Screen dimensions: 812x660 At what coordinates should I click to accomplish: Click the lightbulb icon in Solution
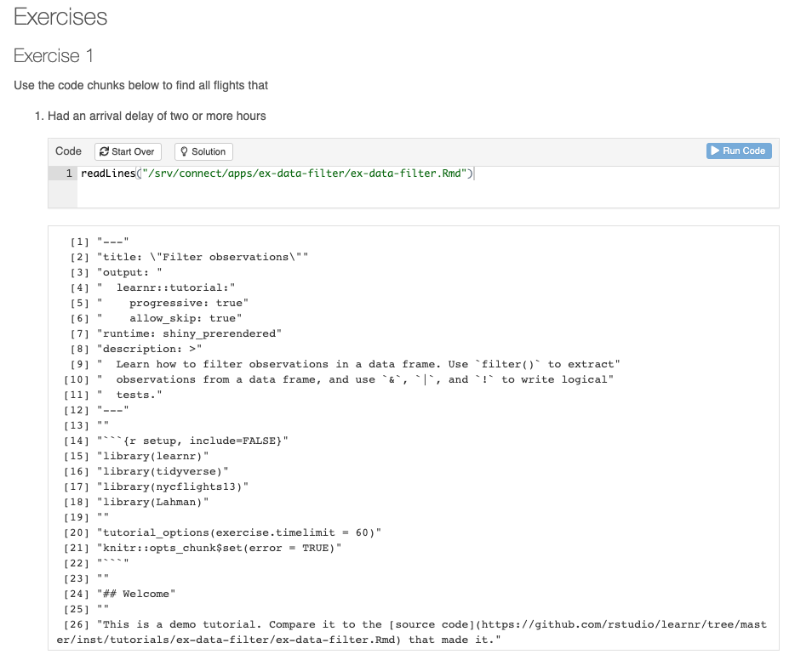pos(184,151)
